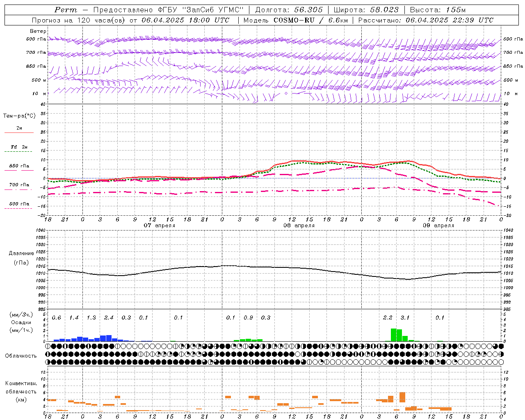This screenshot has width=525, height=420.
Task: Click the 3-hour precipitation value 2.4
Action: pos(109,318)
